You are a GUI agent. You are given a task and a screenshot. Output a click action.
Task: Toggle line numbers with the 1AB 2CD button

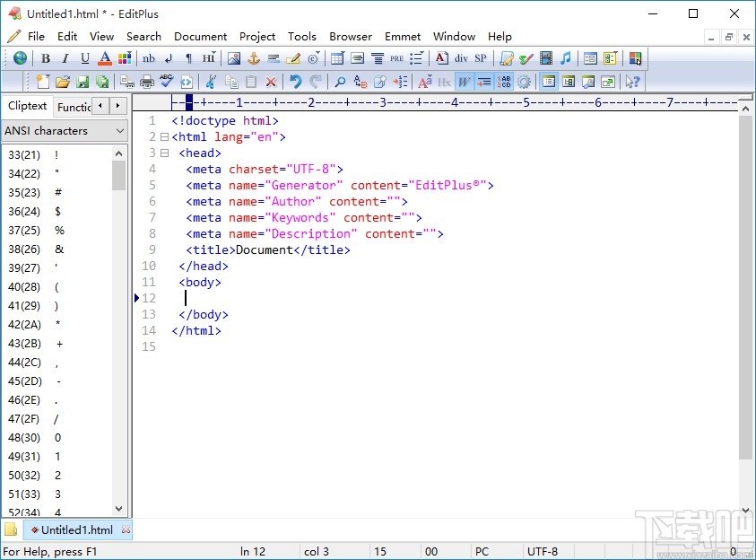tap(504, 82)
